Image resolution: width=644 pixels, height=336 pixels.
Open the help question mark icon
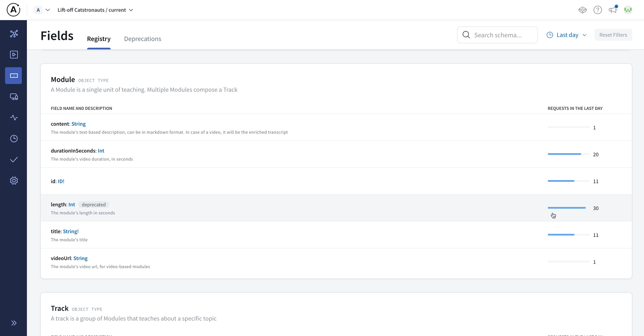597,10
